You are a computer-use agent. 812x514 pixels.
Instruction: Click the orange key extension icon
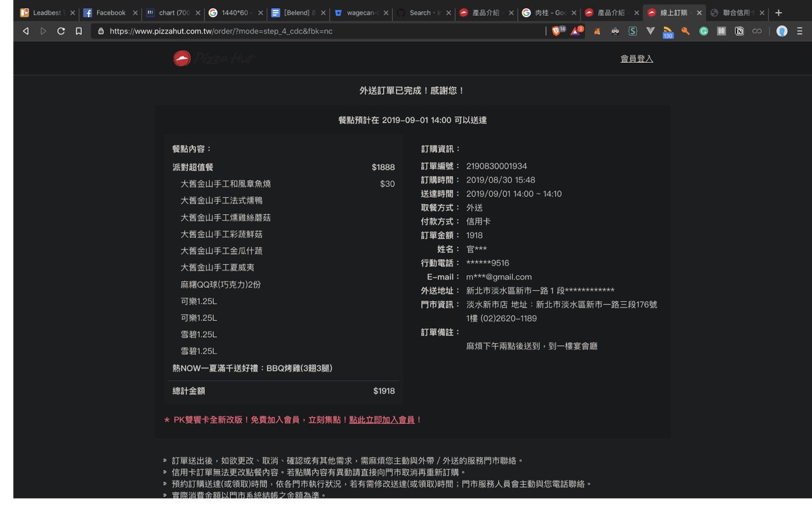tap(686, 31)
